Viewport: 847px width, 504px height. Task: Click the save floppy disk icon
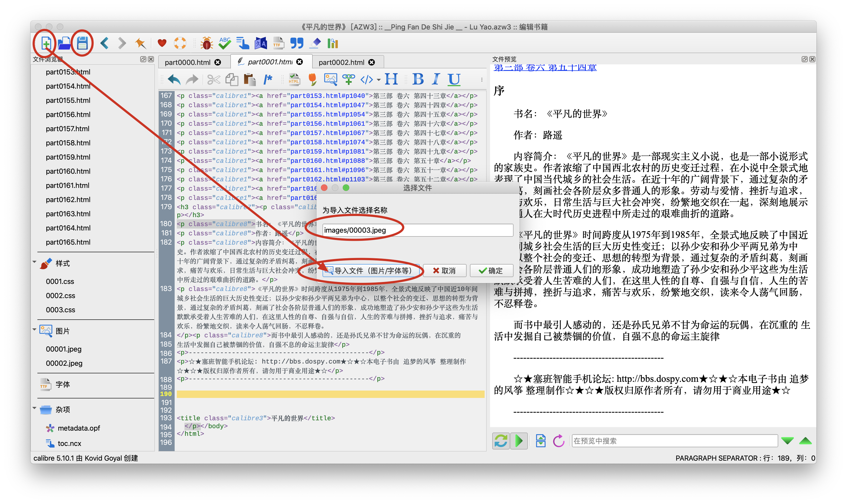coord(82,43)
